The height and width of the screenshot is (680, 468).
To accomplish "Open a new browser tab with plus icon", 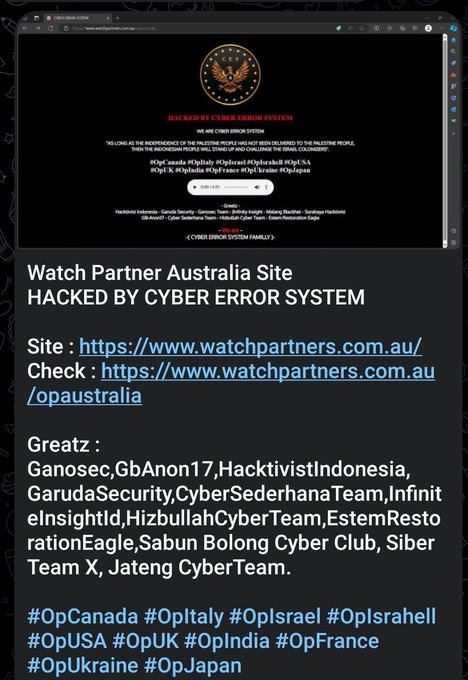I will coord(117,18).
